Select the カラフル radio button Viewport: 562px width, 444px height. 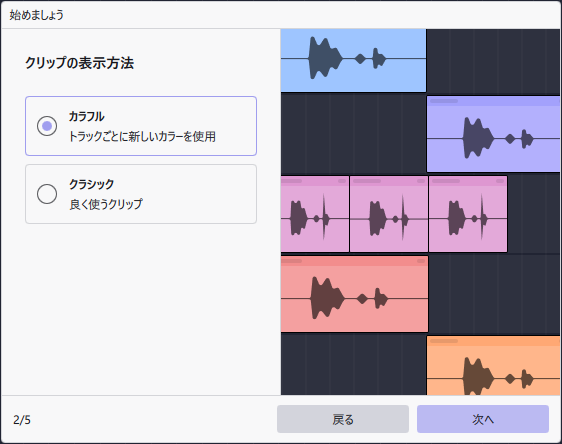pos(47,126)
